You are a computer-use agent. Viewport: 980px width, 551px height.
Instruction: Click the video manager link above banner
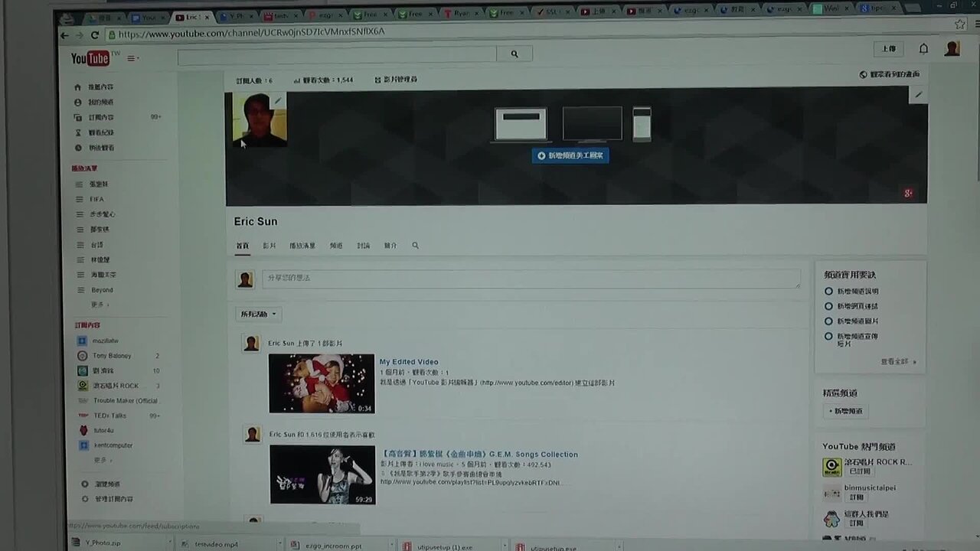click(x=396, y=80)
